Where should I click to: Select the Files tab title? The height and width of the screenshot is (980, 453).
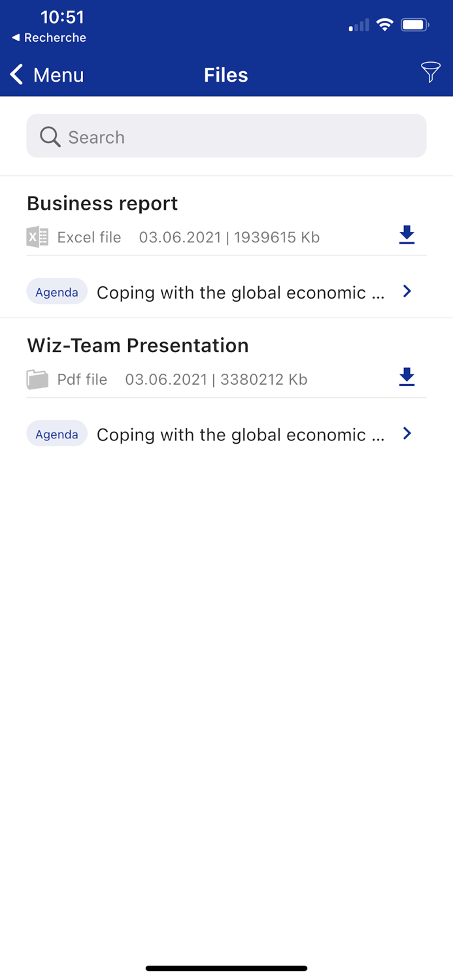(x=226, y=74)
